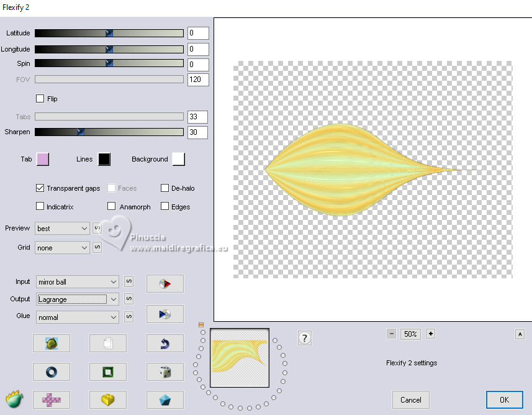Click the blue polyhedron button

pos(165,399)
